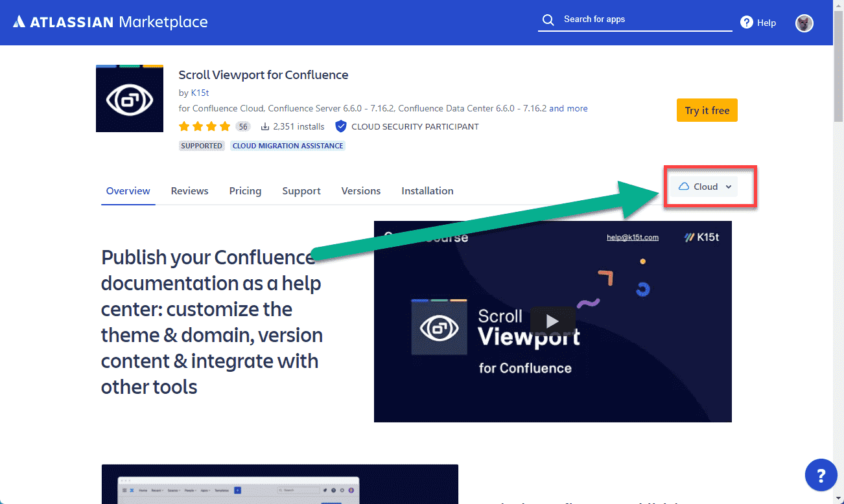This screenshot has height=504, width=844.
Task: Open the K15t vendor link
Action: pyautogui.click(x=200, y=93)
